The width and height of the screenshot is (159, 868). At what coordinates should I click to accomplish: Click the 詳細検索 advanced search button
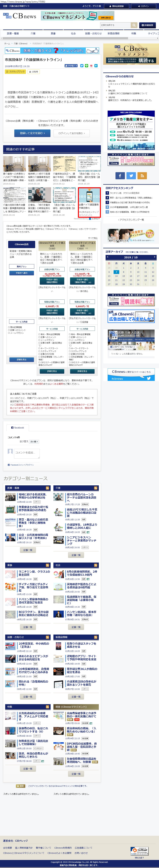coord(147,25)
